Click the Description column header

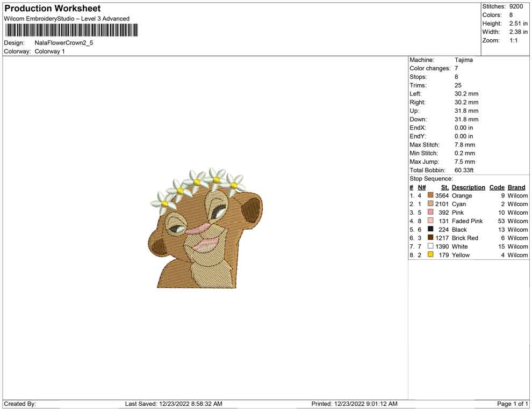click(x=468, y=187)
